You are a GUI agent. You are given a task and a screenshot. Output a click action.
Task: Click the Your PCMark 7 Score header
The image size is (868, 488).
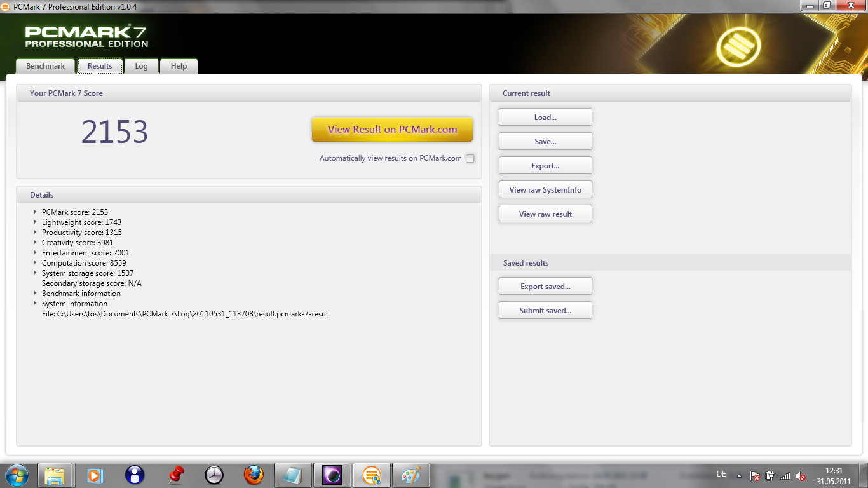tap(248, 93)
